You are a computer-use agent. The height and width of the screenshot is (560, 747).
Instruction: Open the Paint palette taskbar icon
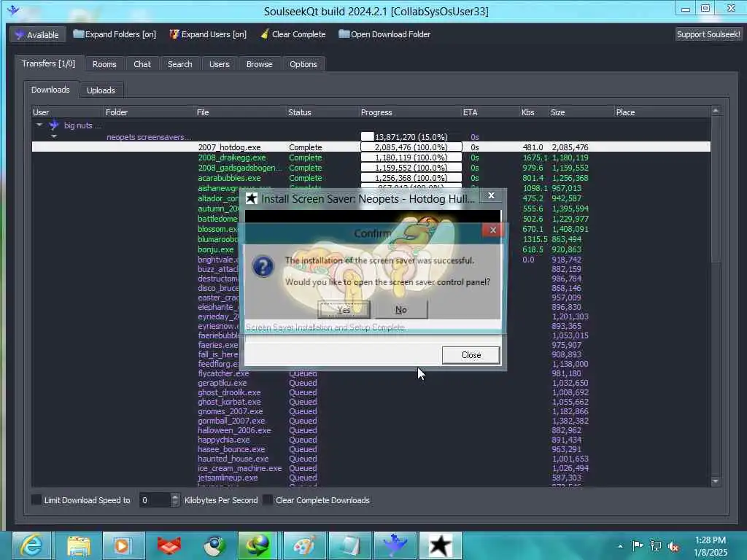point(305,545)
